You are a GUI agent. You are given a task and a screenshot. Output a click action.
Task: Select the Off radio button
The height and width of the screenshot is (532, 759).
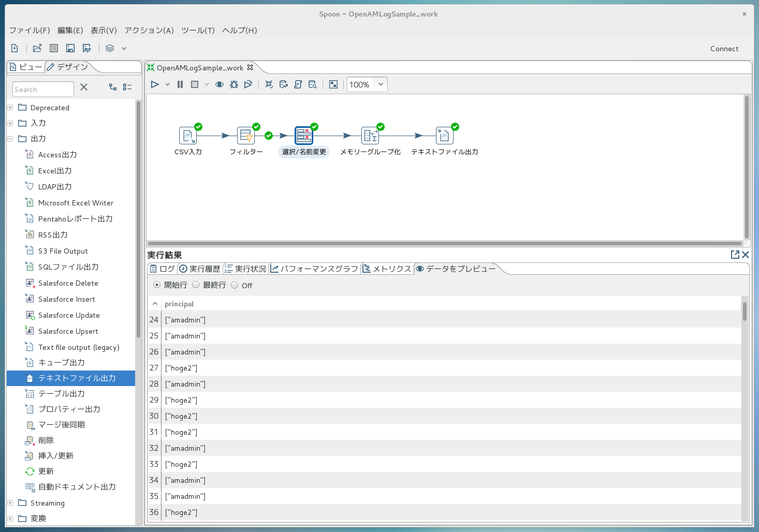(235, 285)
